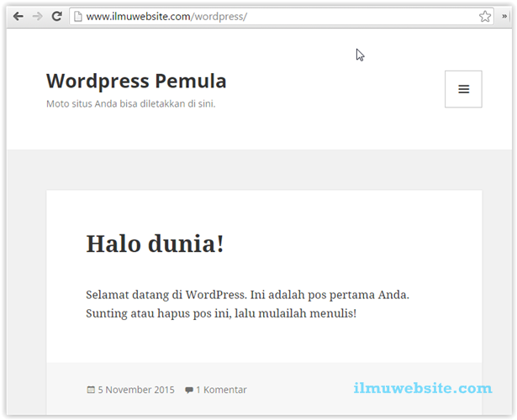Click the browser back arrow
The width and height of the screenshot is (517, 420).
point(18,16)
